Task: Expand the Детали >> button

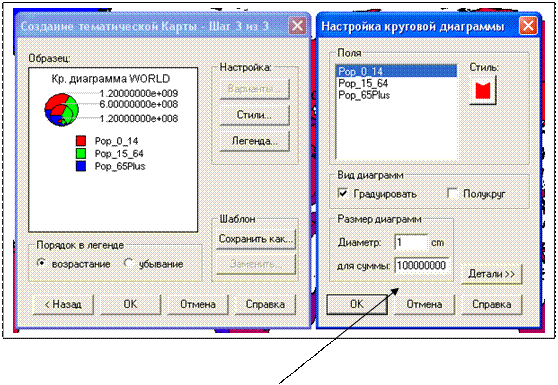Action: [x=491, y=274]
